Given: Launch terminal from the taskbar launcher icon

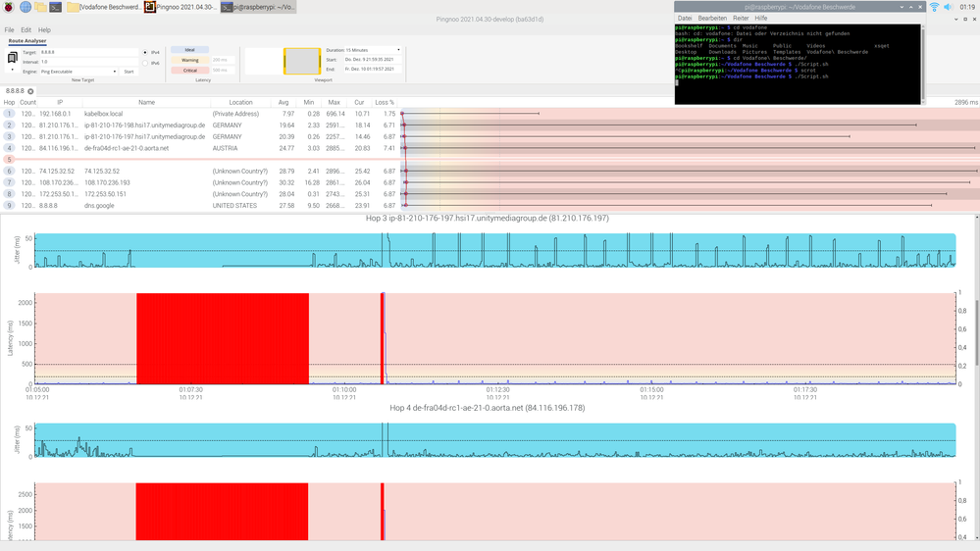Looking at the screenshot, I should click(x=56, y=7).
